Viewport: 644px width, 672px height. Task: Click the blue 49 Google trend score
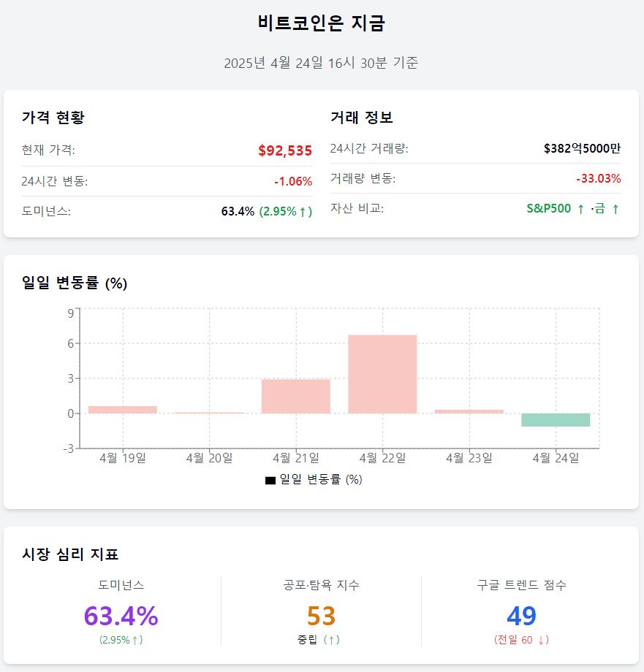point(521,616)
